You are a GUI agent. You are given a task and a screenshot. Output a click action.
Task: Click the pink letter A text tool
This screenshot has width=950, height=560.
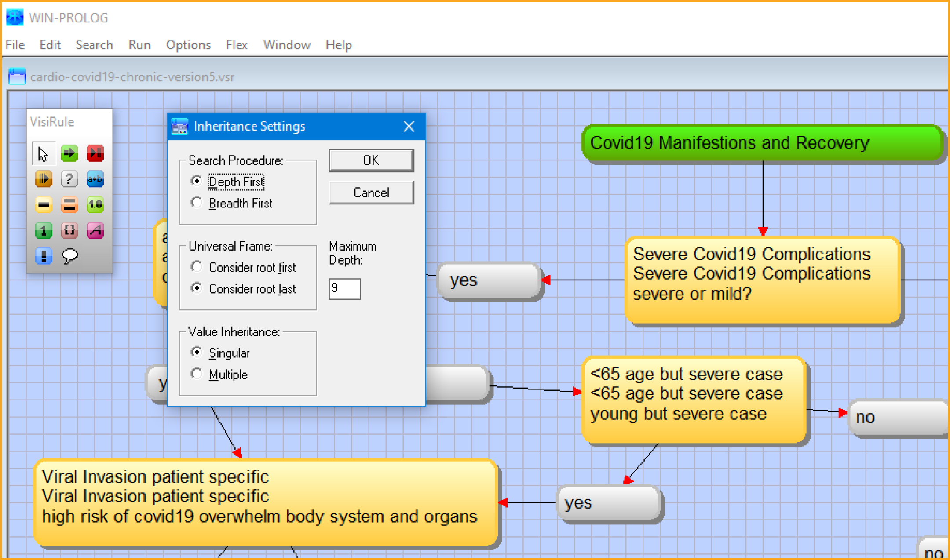click(95, 230)
